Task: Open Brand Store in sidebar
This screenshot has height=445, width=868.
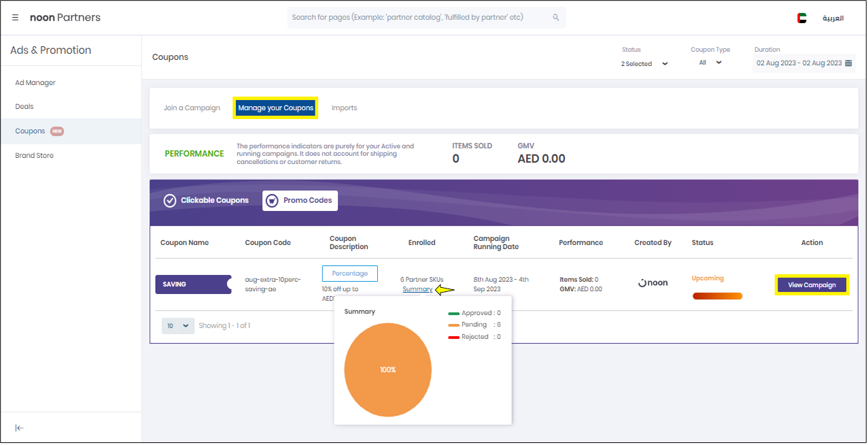Action: pos(34,156)
